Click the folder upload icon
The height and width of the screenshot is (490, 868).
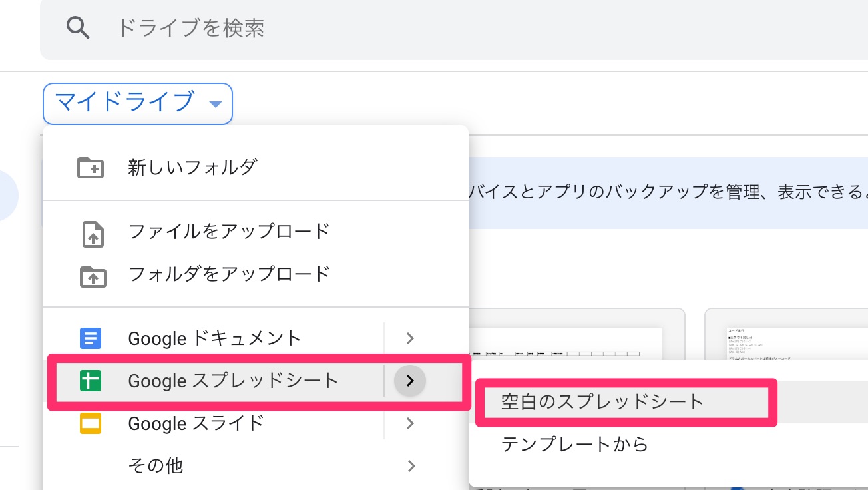point(92,275)
